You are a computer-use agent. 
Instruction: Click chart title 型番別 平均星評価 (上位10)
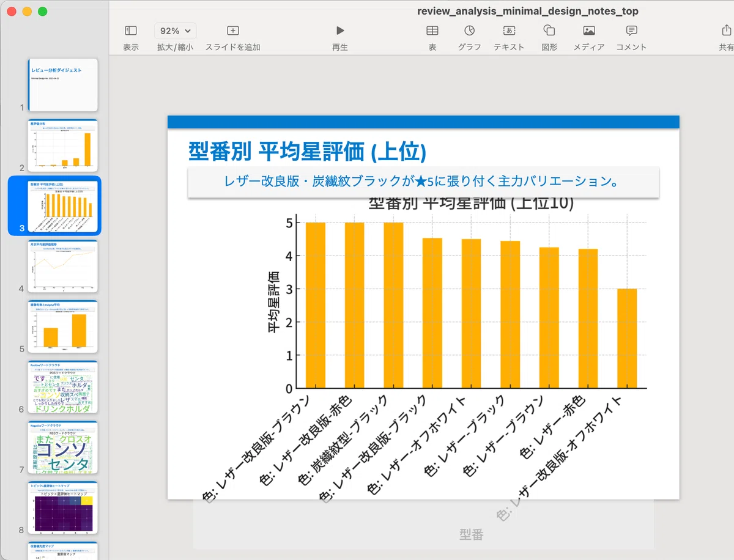click(x=471, y=204)
